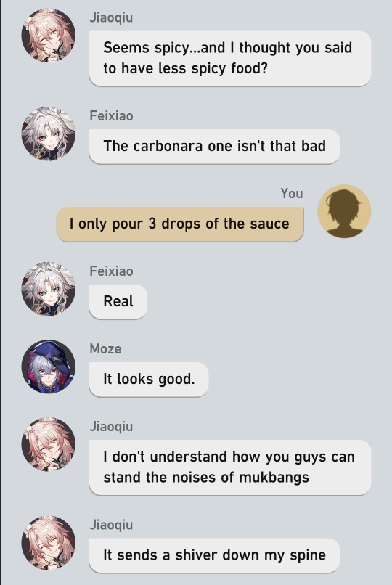The height and width of the screenshot is (585, 392).
Task: Click your '3 drops of the sauce' message
Action: (x=180, y=224)
